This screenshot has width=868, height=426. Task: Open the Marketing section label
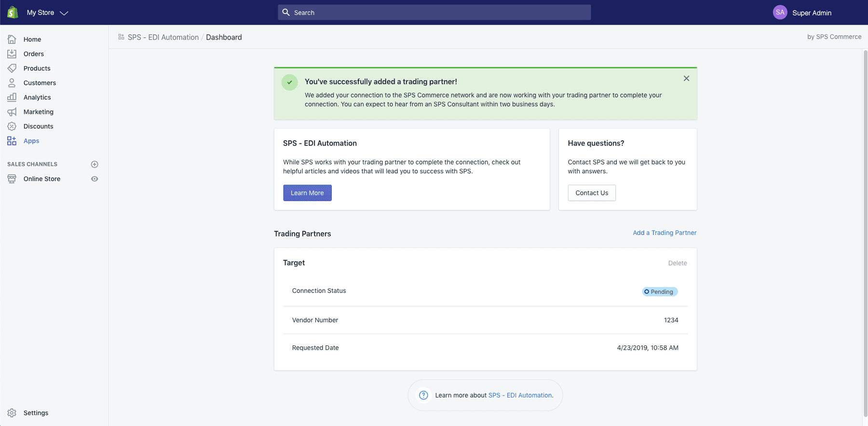39,112
